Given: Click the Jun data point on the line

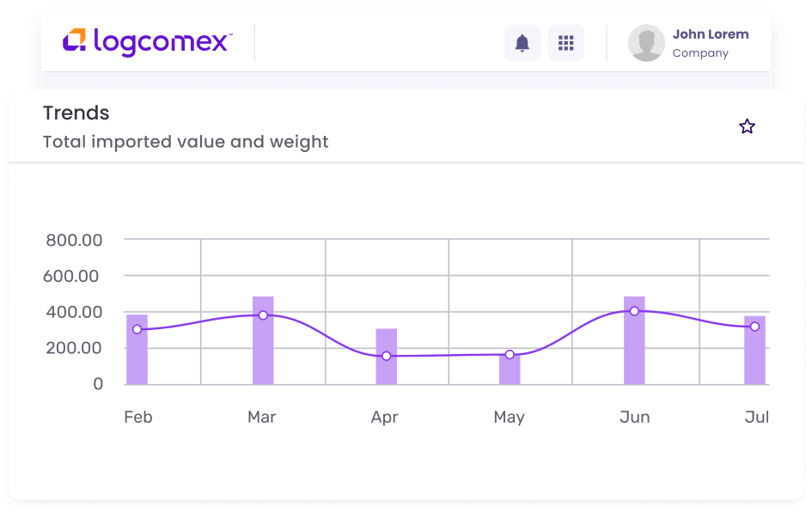Looking at the screenshot, I should click(x=634, y=311).
